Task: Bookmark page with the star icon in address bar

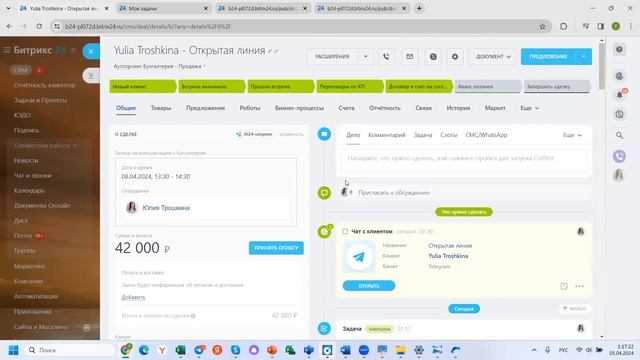Action: point(542,27)
